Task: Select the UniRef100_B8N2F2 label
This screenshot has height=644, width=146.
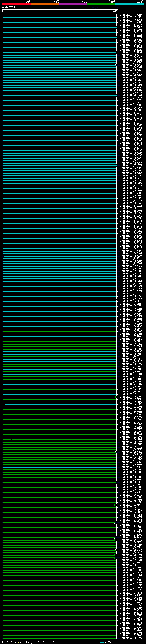Action: click(131, 339)
